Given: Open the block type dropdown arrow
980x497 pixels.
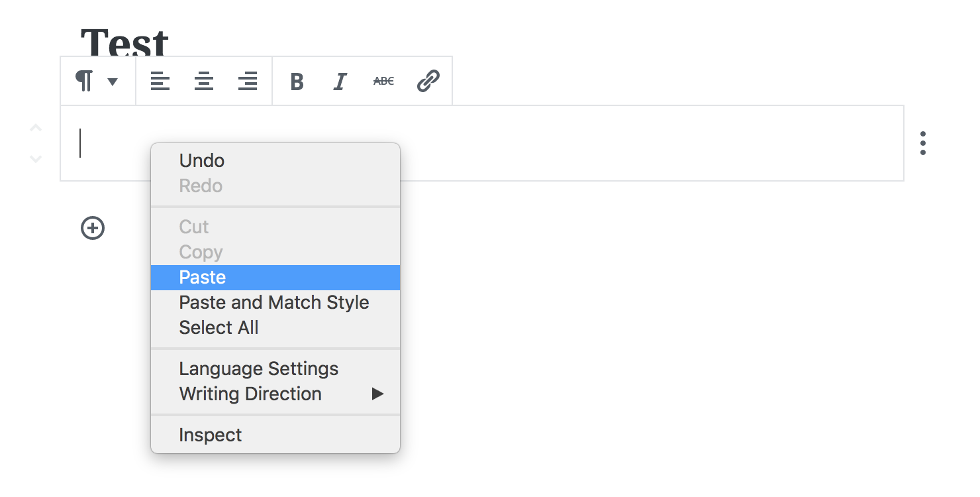Looking at the screenshot, I should [x=113, y=82].
